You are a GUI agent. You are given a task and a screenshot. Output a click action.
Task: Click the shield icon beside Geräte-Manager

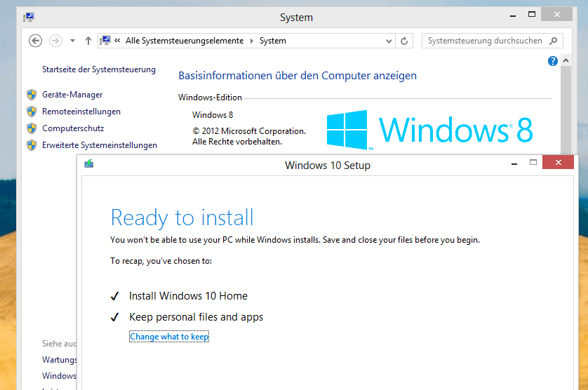[32, 95]
